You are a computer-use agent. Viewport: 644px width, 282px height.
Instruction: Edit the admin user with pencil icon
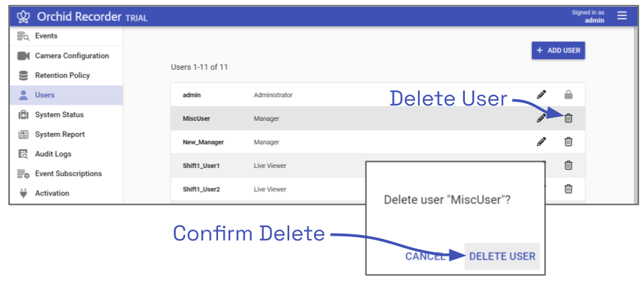pyautogui.click(x=541, y=95)
